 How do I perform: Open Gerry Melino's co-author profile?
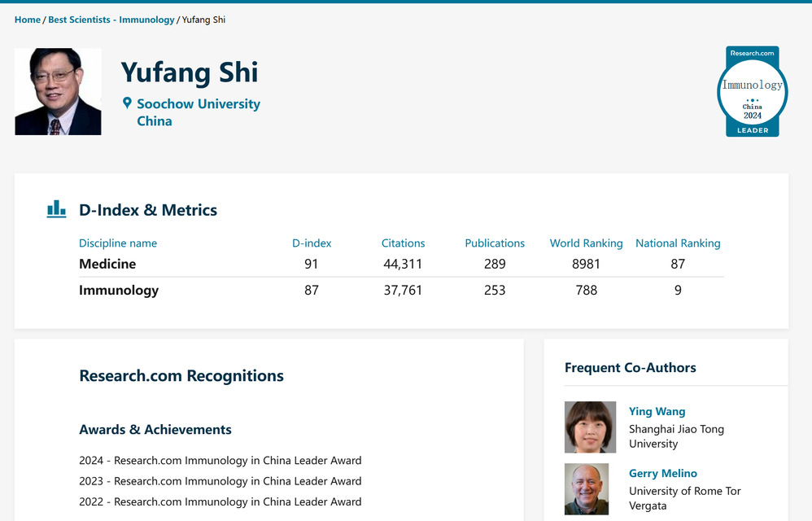tap(662, 473)
